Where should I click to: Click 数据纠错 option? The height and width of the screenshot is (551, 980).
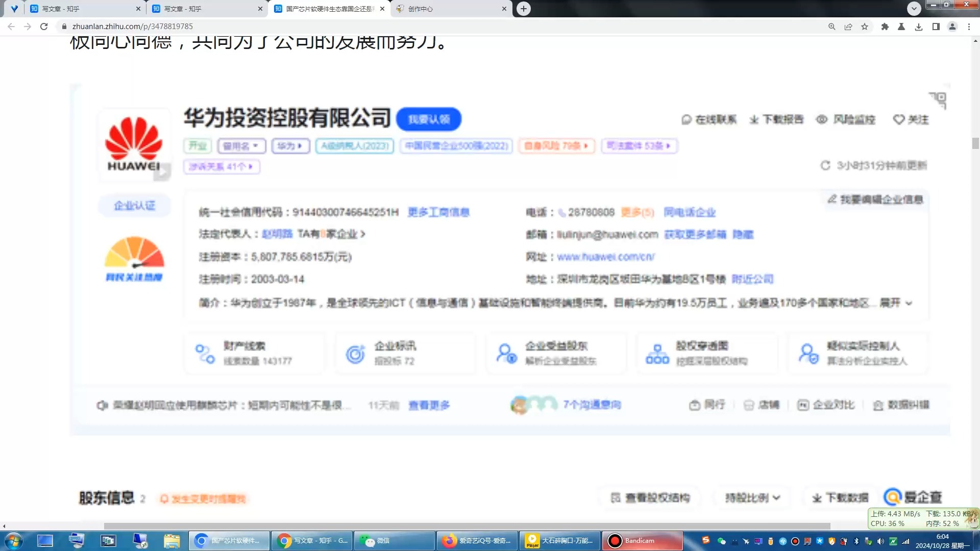click(901, 405)
